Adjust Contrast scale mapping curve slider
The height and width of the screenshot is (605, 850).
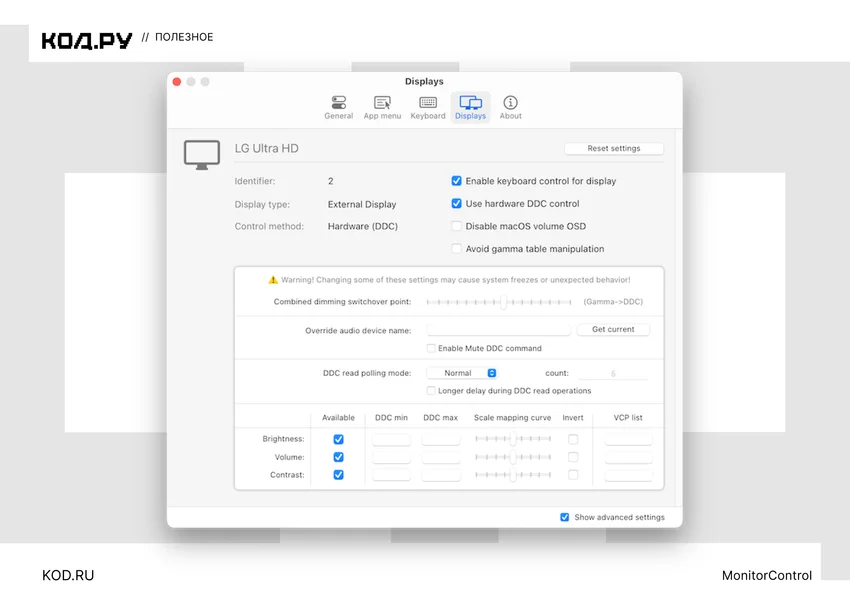[513, 475]
